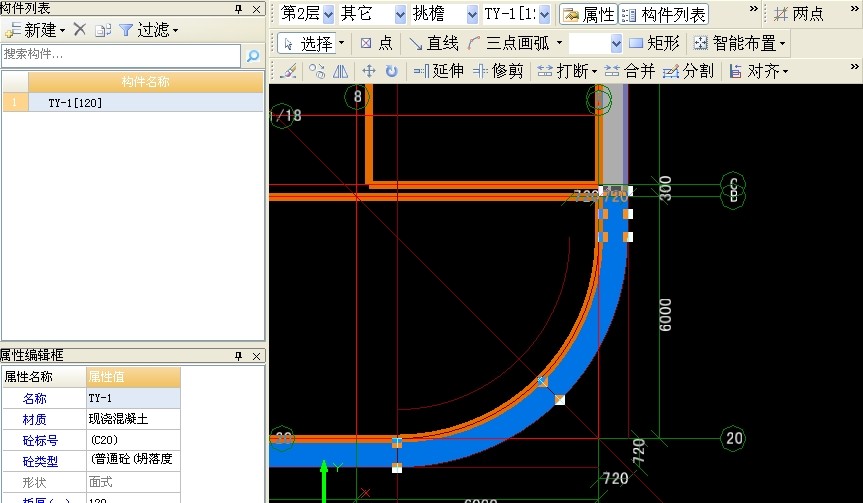Open the 挑檐 component type dropdown
Viewport: 863px width, 503px height.
pos(472,14)
